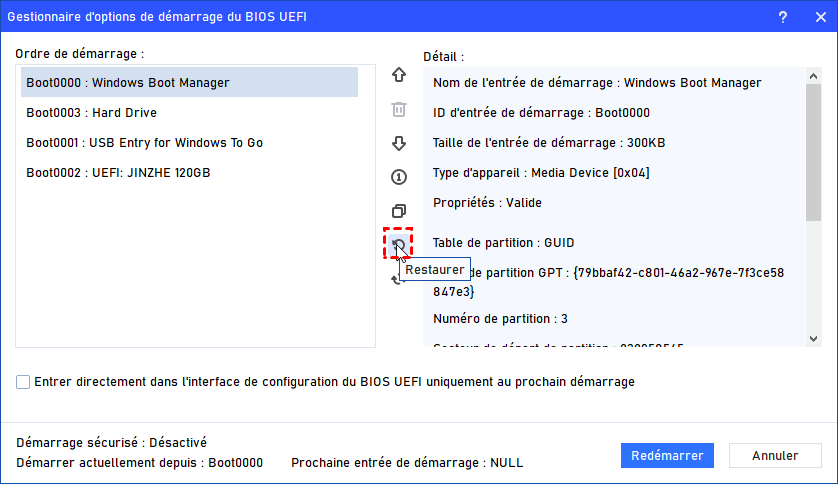Minimize the dialog using the title bar chevron

coord(781,17)
